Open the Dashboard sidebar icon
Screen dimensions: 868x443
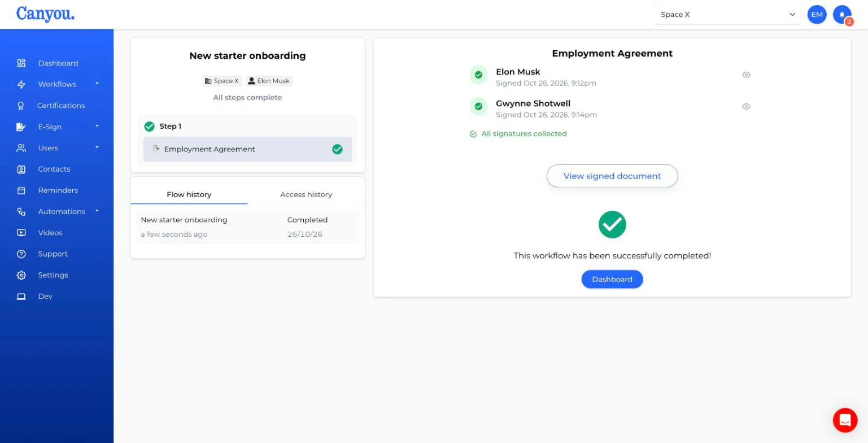pyautogui.click(x=21, y=63)
